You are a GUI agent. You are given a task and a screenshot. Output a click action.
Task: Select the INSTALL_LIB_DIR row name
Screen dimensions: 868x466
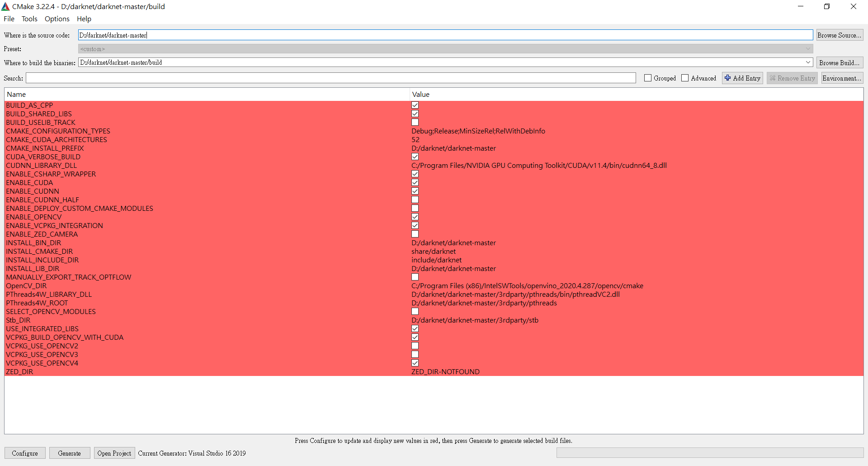tap(33, 269)
